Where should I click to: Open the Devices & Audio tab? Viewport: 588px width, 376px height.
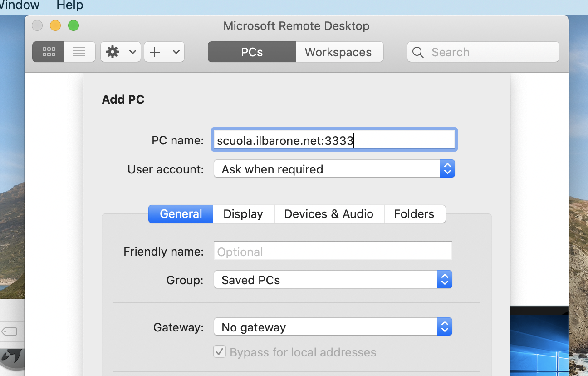click(x=329, y=214)
